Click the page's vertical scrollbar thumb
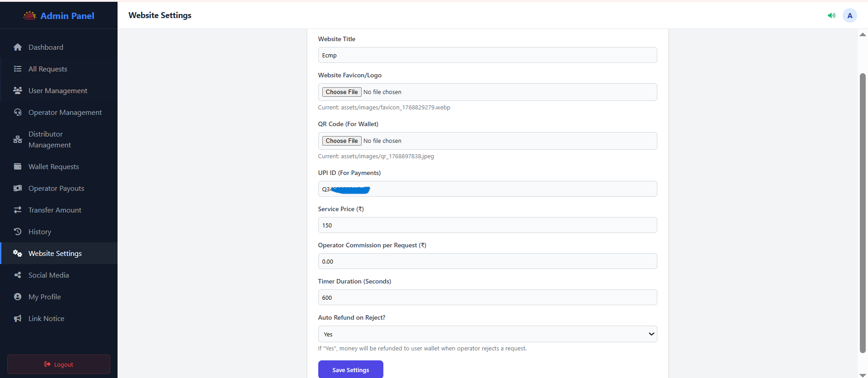 (x=863, y=213)
